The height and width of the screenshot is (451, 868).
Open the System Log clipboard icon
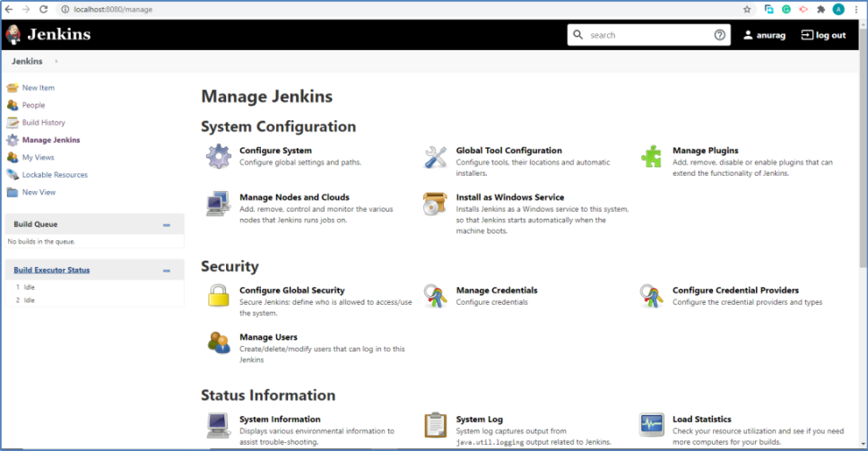[x=436, y=424]
